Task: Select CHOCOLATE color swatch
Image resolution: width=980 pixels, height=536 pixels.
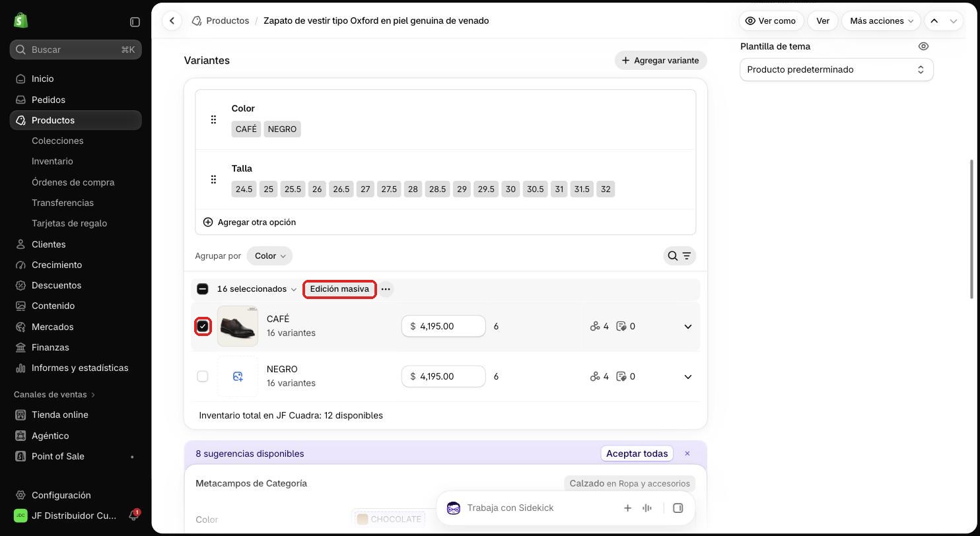Action: pos(390,519)
